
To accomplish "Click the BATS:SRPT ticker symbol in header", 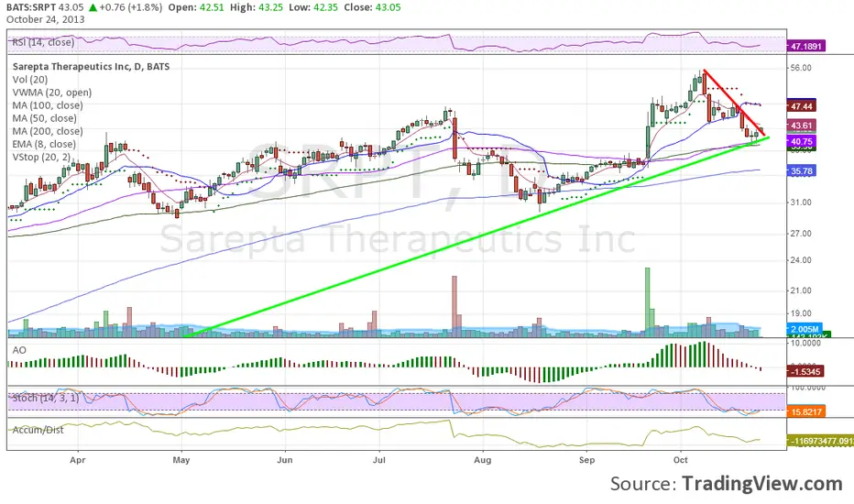I will coord(31,7).
